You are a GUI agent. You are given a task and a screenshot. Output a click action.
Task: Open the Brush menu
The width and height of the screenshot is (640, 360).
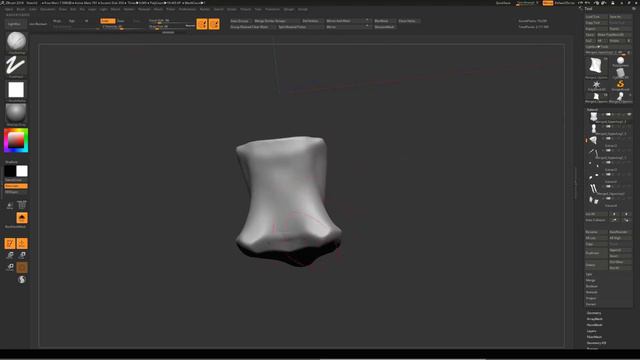(x=21, y=9)
